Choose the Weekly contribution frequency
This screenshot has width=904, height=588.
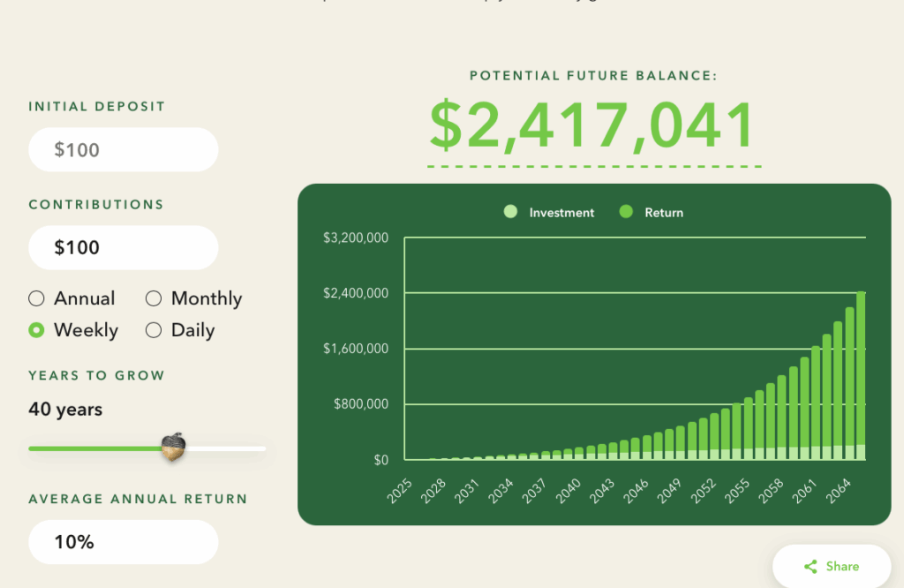[x=36, y=330]
